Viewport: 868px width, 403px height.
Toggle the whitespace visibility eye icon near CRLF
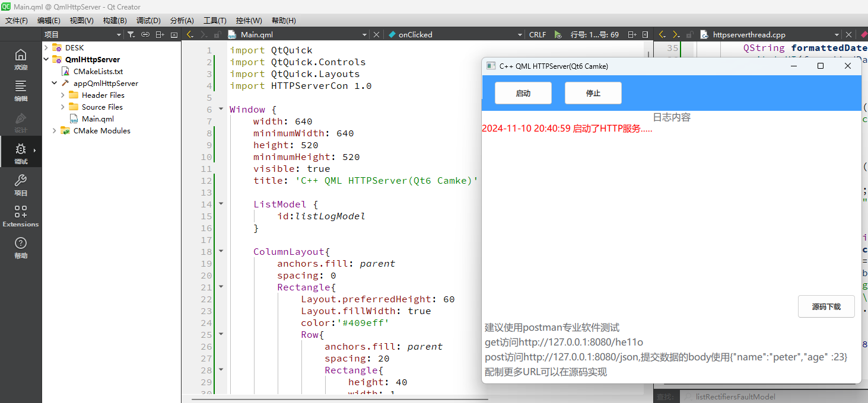point(558,34)
